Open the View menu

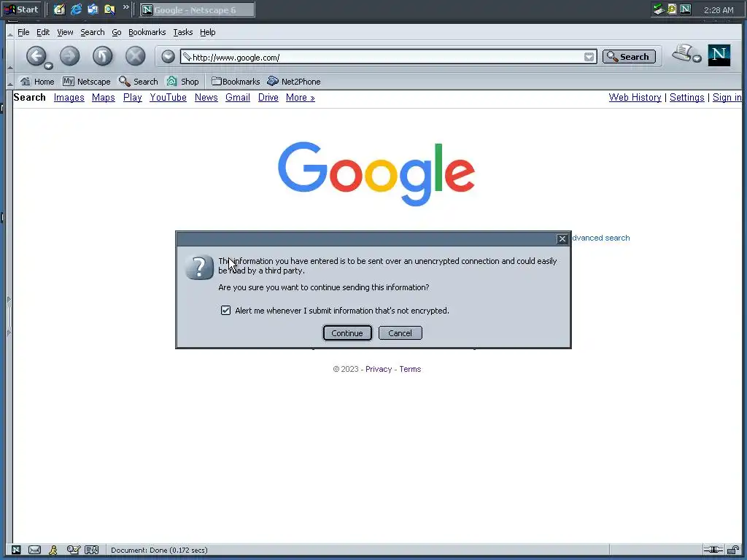coord(65,32)
